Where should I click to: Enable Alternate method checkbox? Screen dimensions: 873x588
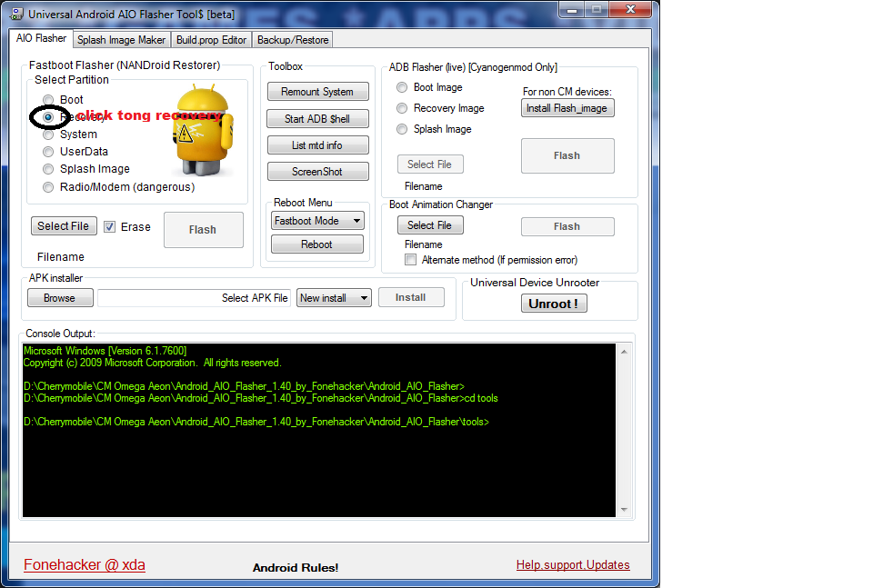411,260
